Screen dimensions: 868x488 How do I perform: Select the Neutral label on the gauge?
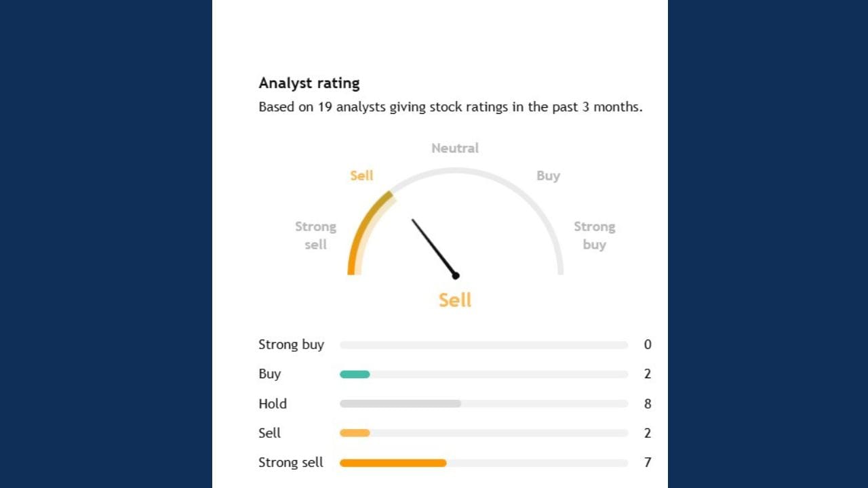[455, 148]
